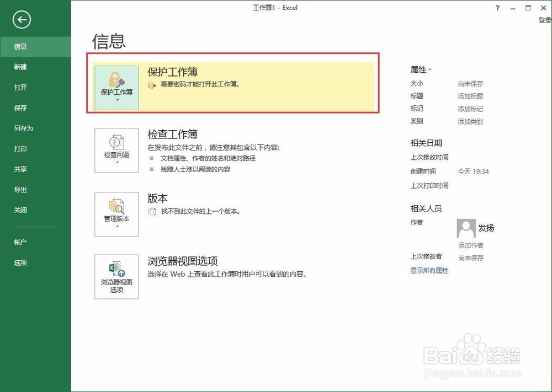
Task: Click the author avatar picture for 发扬
Action: pyautogui.click(x=466, y=228)
